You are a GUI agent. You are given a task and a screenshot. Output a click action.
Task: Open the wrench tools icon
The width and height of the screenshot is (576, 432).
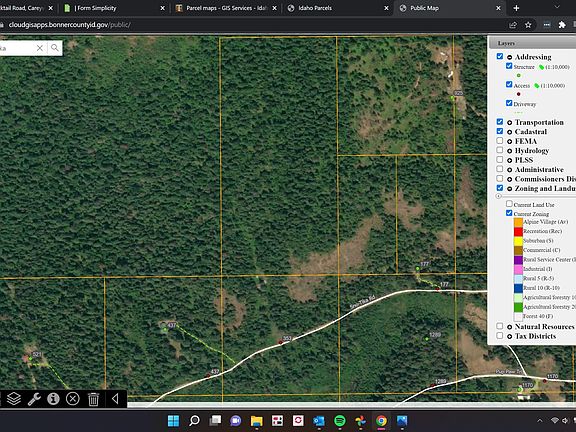point(34,399)
